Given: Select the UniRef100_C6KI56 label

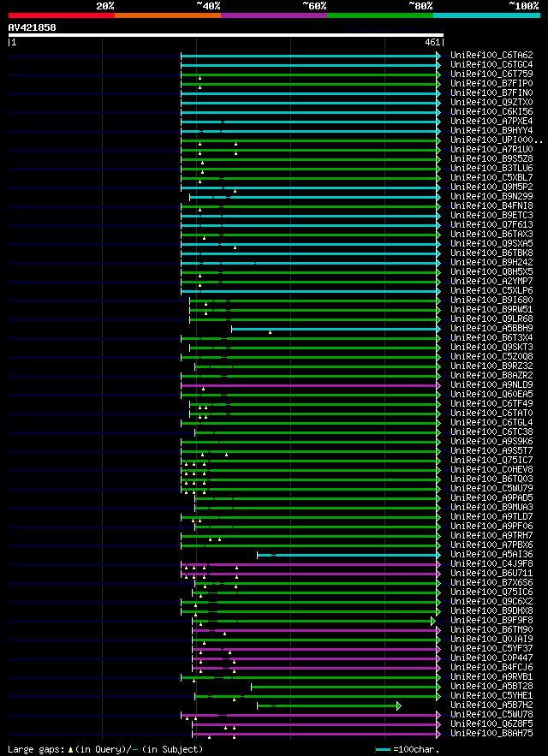Looking at the screenshot, I should 491,112.
